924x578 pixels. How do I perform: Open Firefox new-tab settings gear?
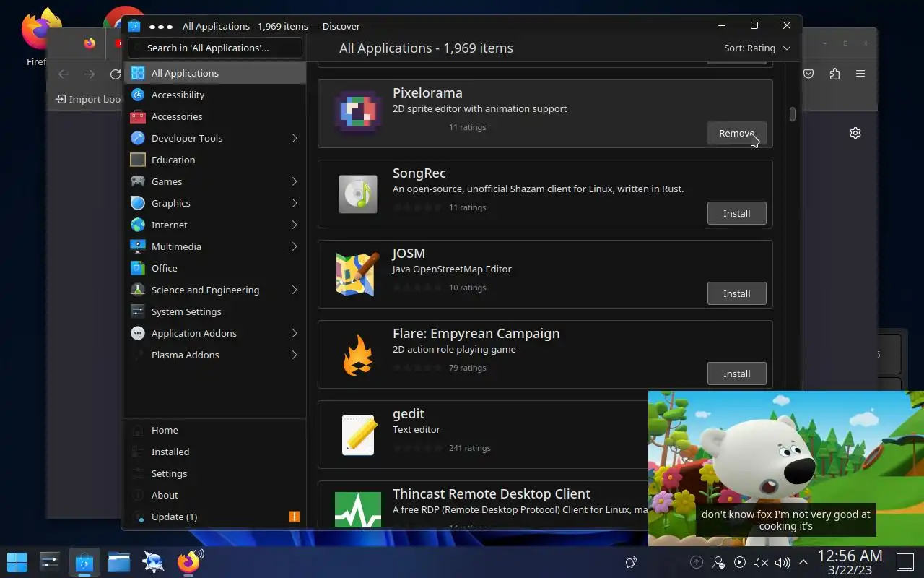[x=855, y=133]
